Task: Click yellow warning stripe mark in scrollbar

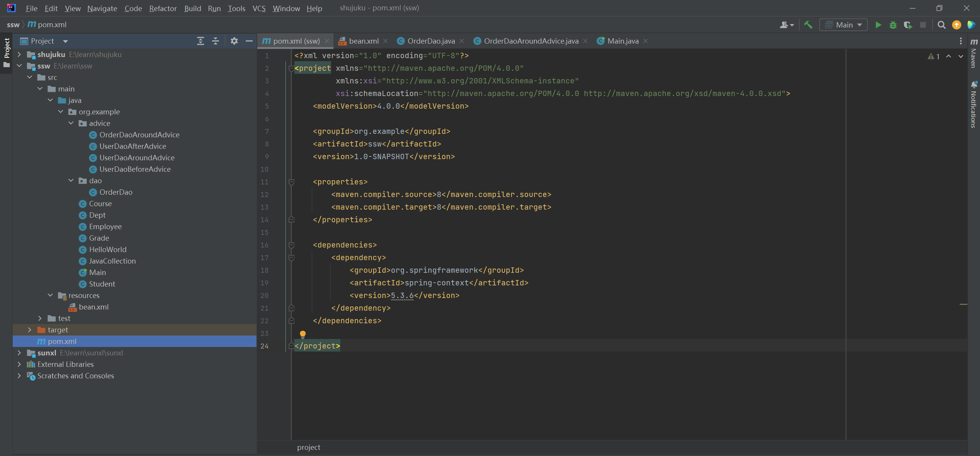Action: pos(963,304)
